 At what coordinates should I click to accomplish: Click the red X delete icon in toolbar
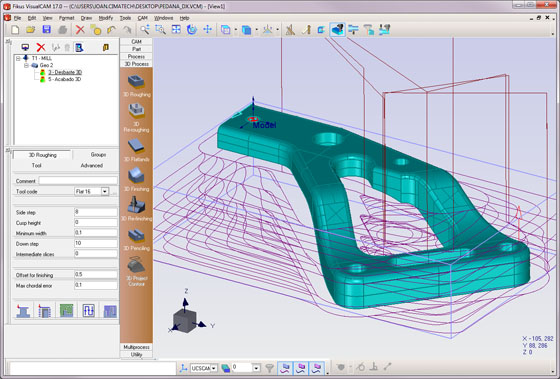[x=80, y=30]
